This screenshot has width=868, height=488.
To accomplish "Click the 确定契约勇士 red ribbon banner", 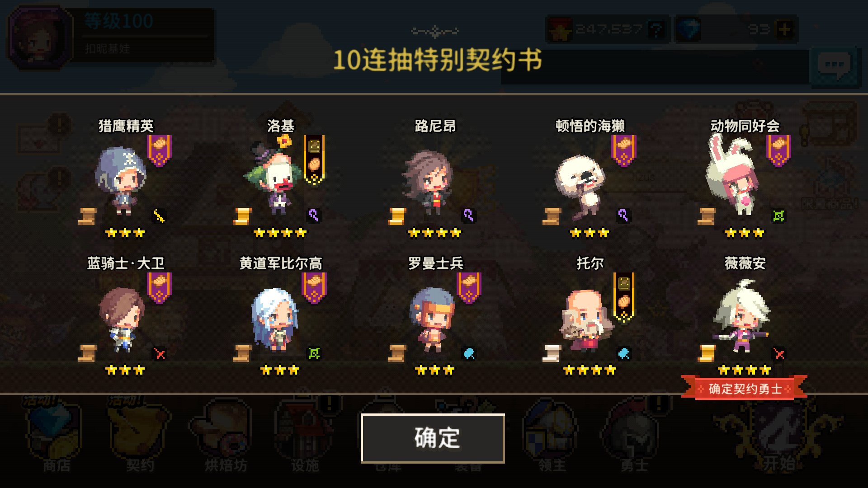I will (x=745, y=389).
